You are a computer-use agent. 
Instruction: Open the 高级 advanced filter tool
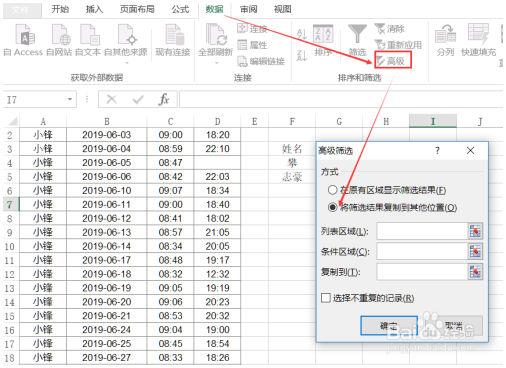pyautogui.click(x=393, y=60)
